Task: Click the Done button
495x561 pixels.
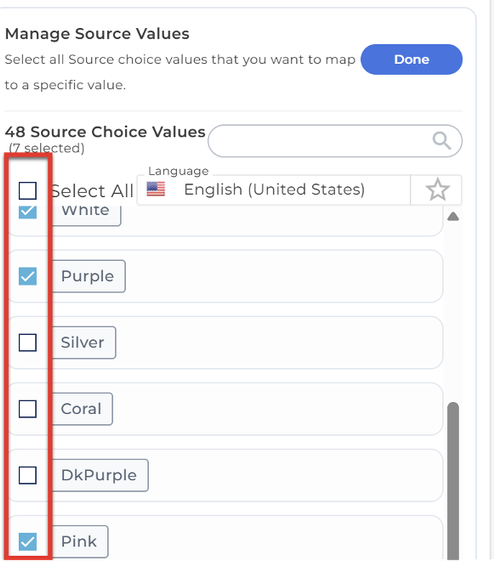Action: 411,59
